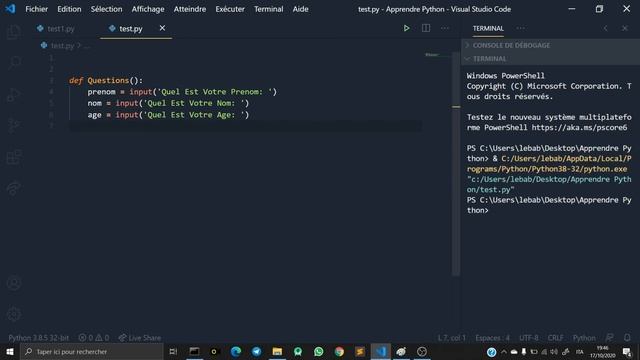Click the Python file icon in the breadcrumb
Screen dimensions: 640x360
(x=44, y=45)
